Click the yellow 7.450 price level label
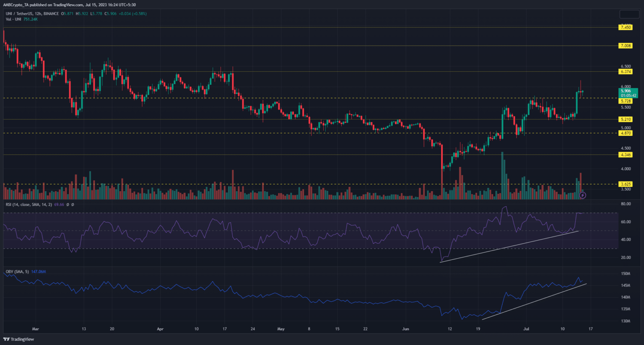 click(626, 27)
